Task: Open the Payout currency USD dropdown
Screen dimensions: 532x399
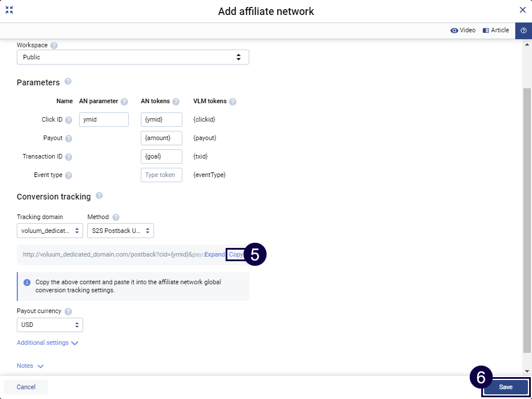Action: click(x=50, y=325)
